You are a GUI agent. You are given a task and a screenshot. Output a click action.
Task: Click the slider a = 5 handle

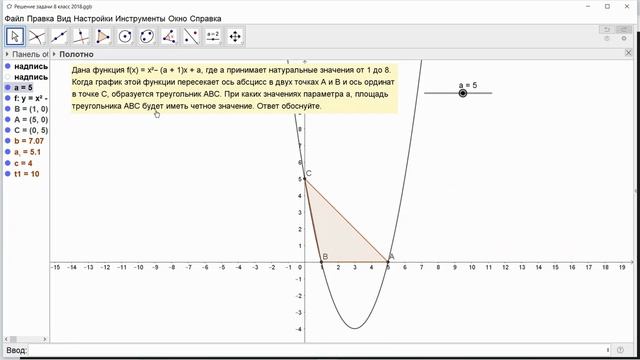462,93
